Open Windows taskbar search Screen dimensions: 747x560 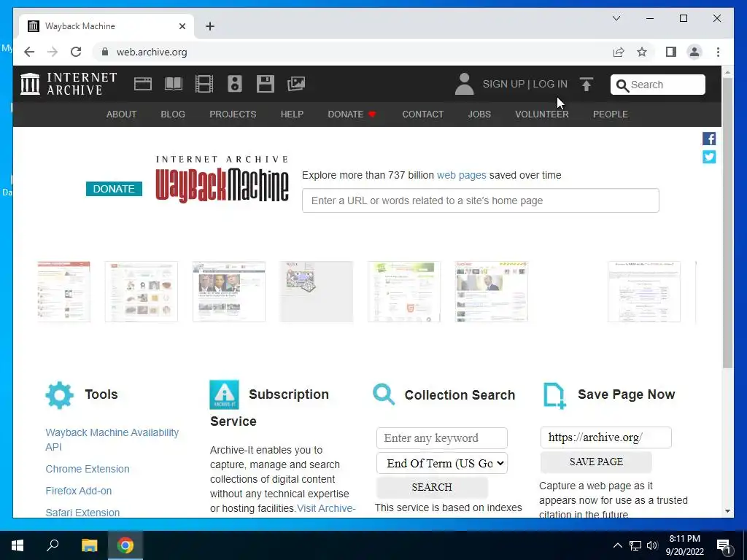coord(53,545)
